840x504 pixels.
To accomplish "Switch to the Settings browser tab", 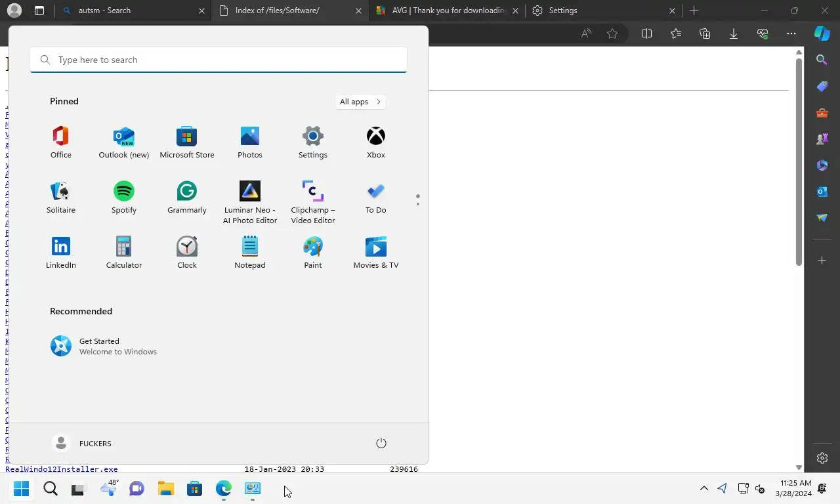I will [x=603, y=10].
